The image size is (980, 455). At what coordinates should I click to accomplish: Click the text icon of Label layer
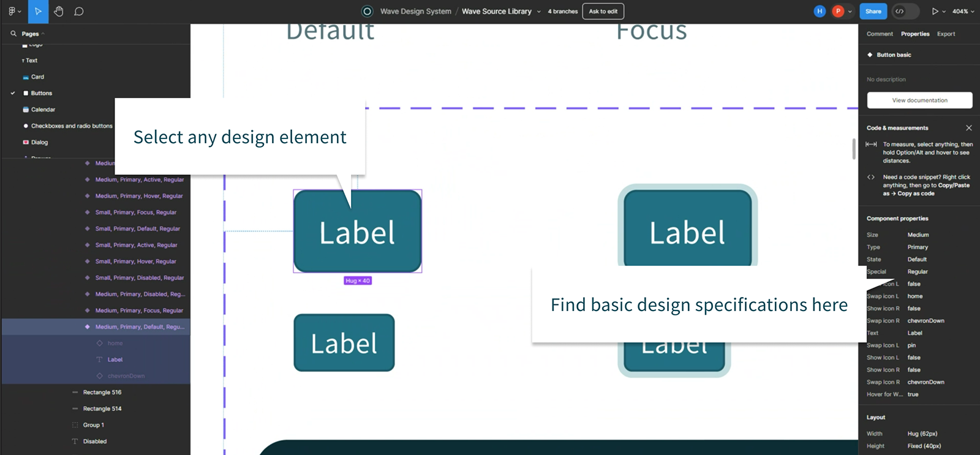pos(99,359)
